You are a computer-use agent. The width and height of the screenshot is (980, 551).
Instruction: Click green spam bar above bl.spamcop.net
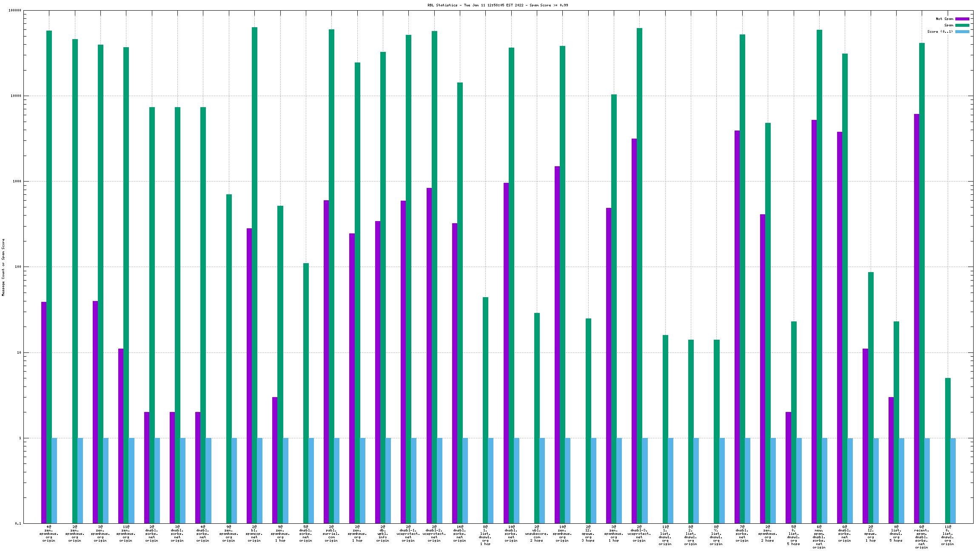[254, 255]
